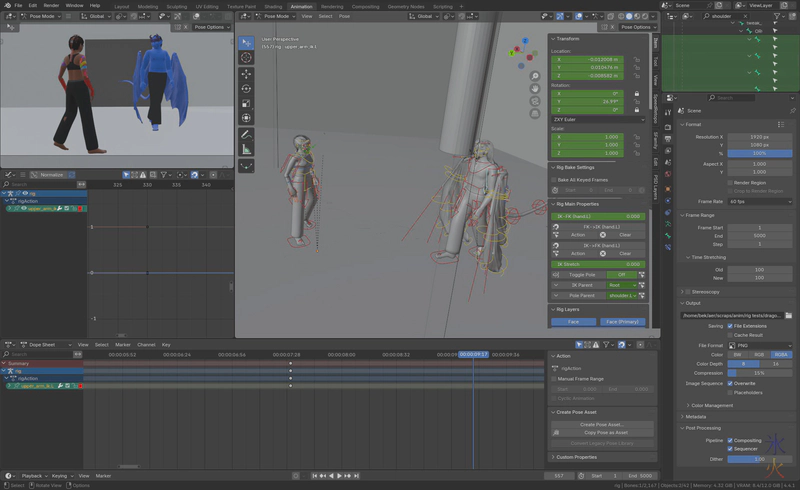Expand the Color Management section
Screen dimensions: 800x490
(x=712, y=405)
